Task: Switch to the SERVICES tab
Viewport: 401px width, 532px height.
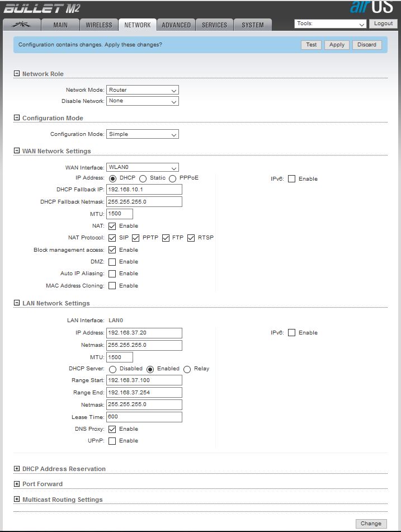Action: pos(214,25)
